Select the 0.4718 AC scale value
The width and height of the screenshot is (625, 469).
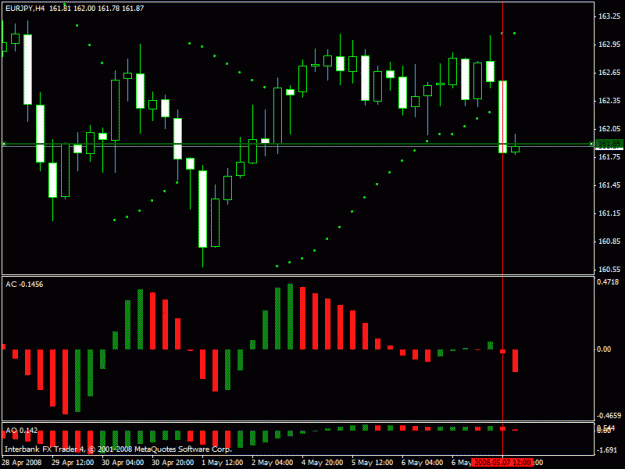608,282
